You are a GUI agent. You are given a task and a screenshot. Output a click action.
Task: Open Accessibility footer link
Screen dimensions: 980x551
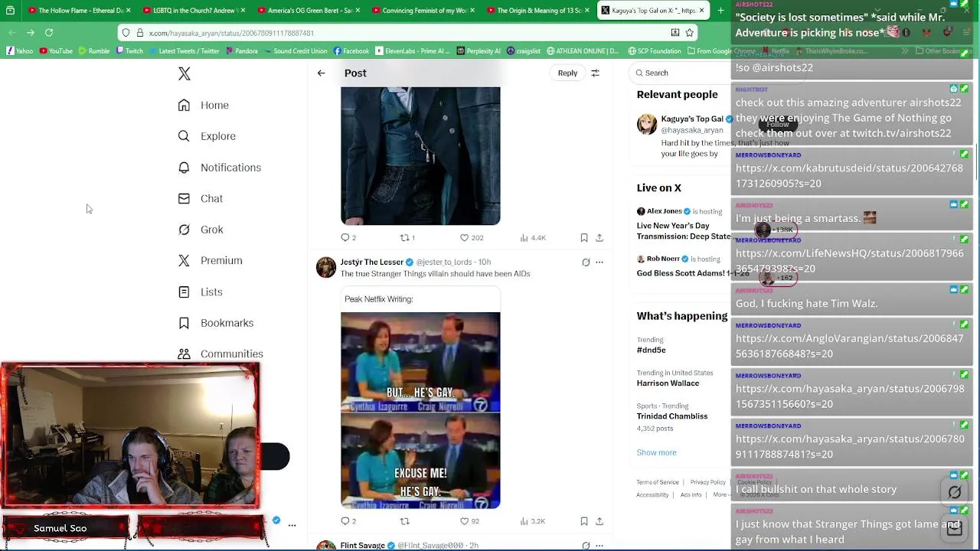pos(652,494)
